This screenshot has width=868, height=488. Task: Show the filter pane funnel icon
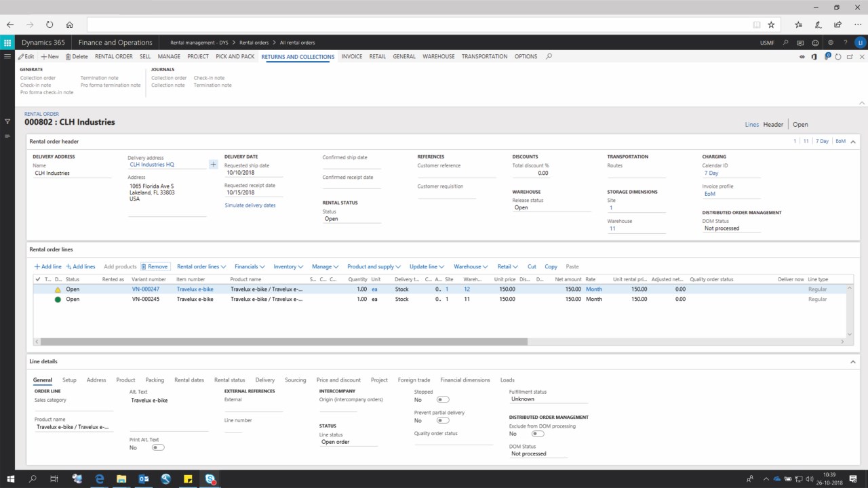pyautogui.click(x=7, y=122)
